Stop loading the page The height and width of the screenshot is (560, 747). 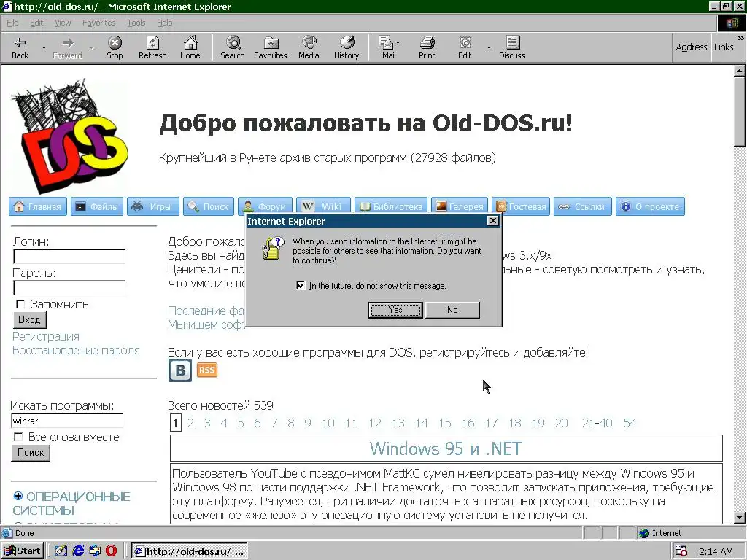click(115, 47)
